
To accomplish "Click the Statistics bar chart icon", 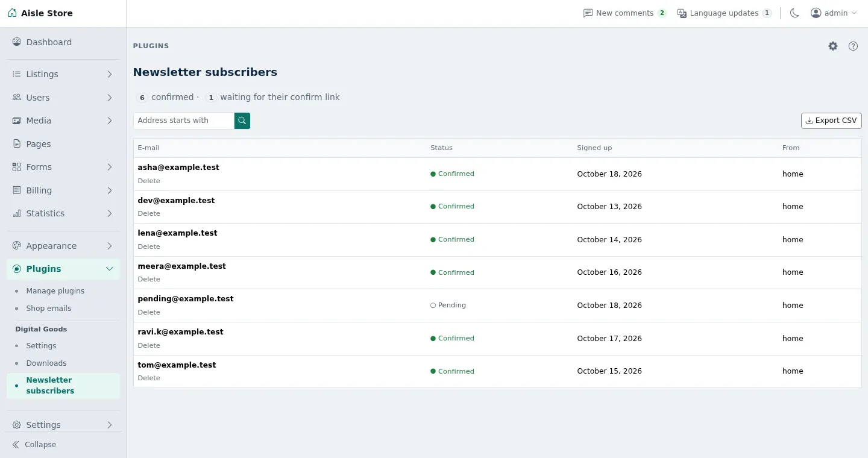I will point(17,213).
